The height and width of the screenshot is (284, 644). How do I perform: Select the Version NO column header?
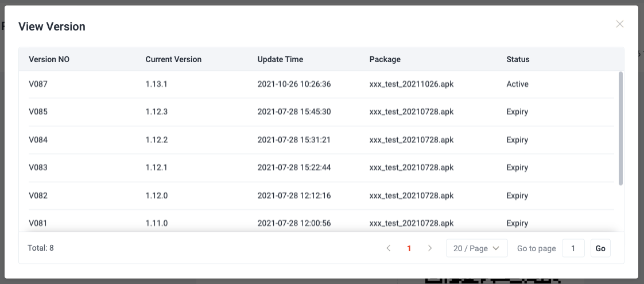49,59
